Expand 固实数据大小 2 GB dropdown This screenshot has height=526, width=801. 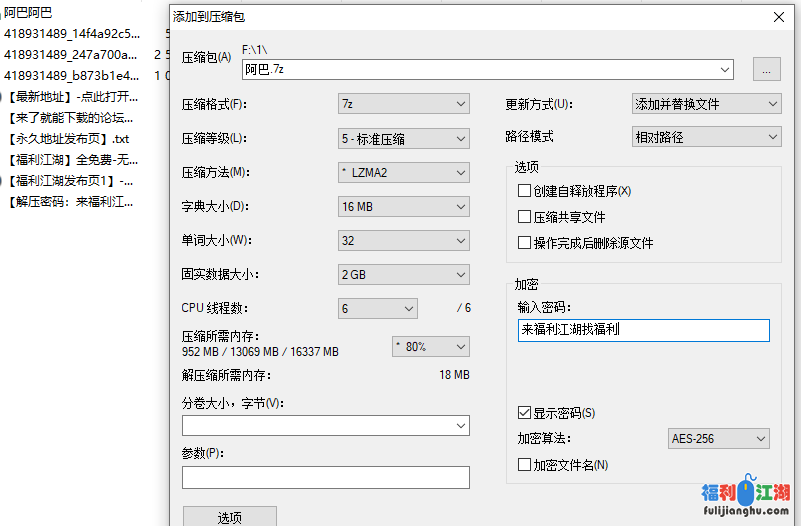pyautogui.click(x=403, y=275)
